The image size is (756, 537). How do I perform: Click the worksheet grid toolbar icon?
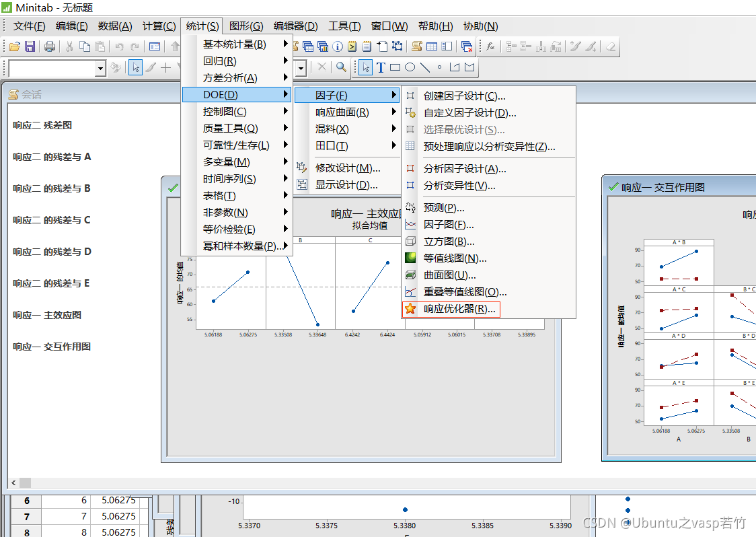point(432,46)
